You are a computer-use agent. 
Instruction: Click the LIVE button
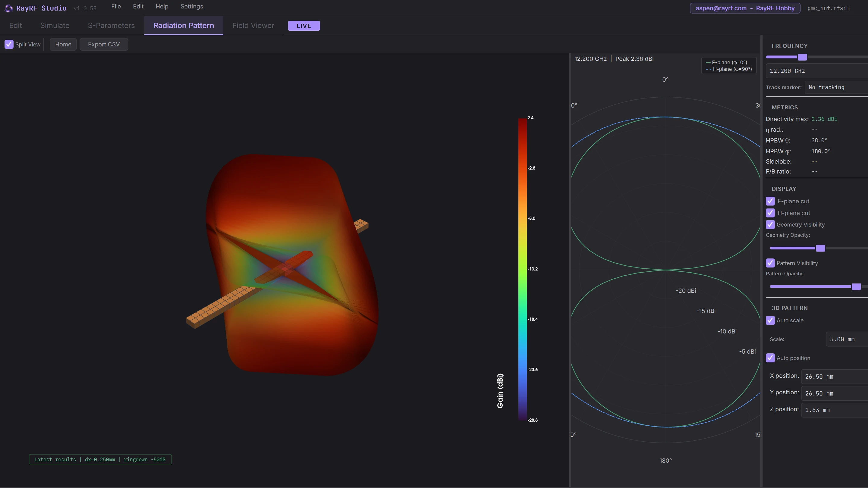303,26
